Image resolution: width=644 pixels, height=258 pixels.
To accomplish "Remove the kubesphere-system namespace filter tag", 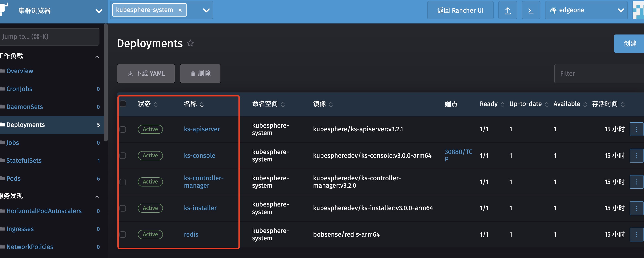I will tap(180, 10).
